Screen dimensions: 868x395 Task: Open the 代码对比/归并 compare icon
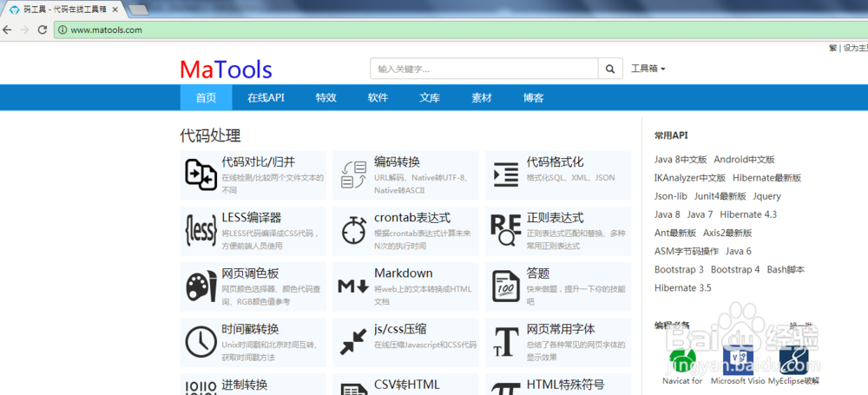201,174
